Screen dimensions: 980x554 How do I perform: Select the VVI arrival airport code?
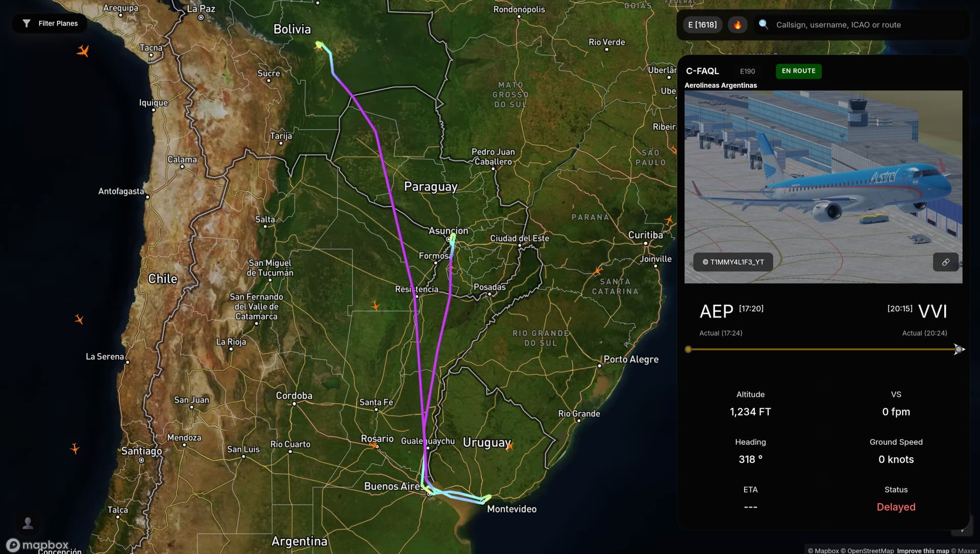(x=933, y=311)
